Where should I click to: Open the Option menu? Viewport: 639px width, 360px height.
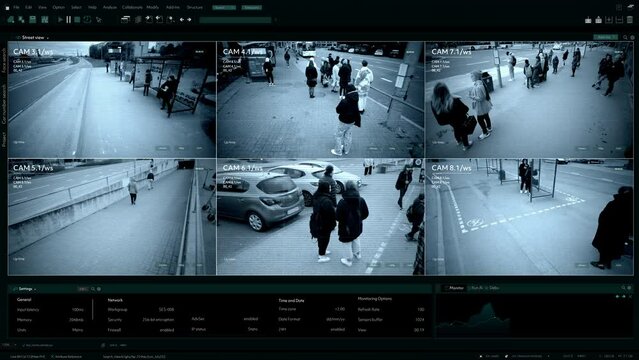point(58,7)
